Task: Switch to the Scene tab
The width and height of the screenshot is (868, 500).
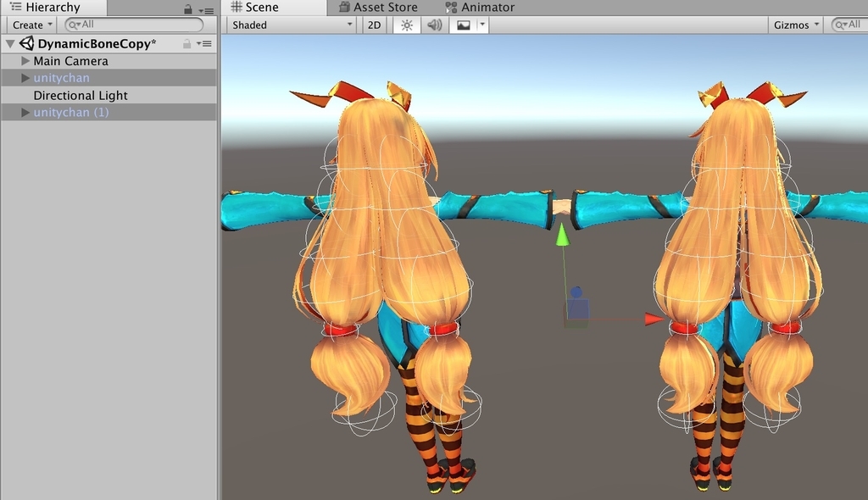Action: pos(274,7)
